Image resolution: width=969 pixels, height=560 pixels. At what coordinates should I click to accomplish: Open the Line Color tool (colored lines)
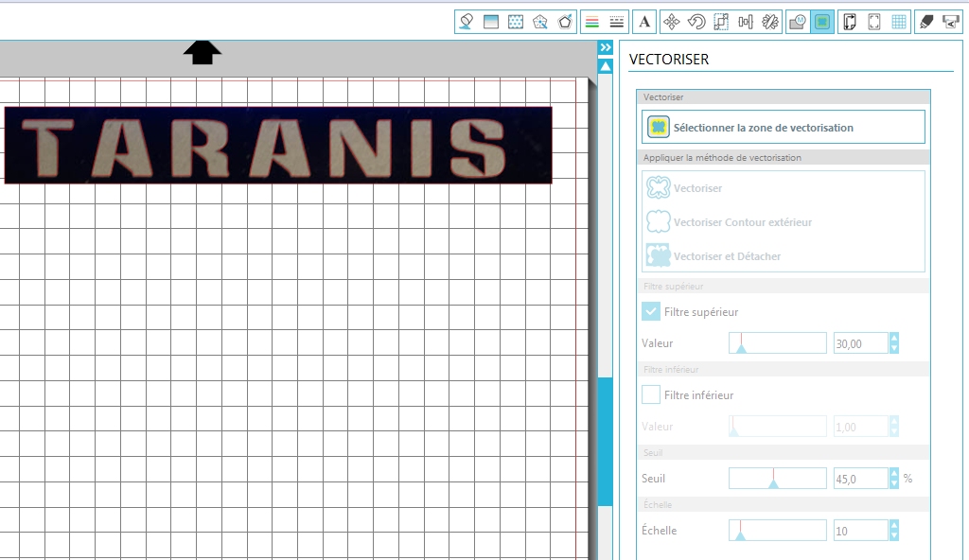[x=592, y=23]
